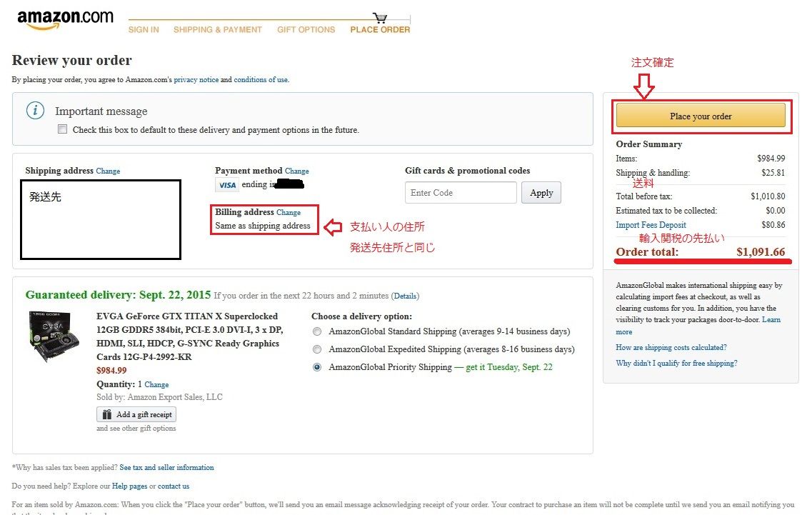Click the Estimated tax $0.00 value
812x515 pixels.
point(776,210)
